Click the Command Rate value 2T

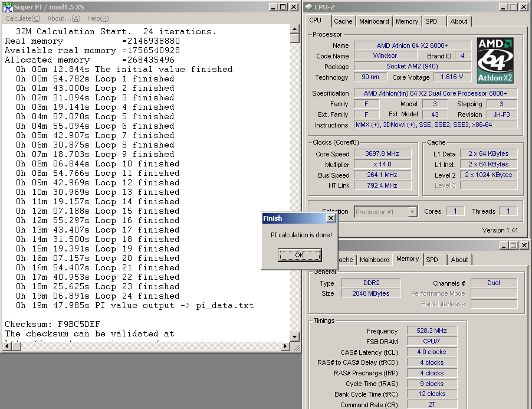point(432,404)
